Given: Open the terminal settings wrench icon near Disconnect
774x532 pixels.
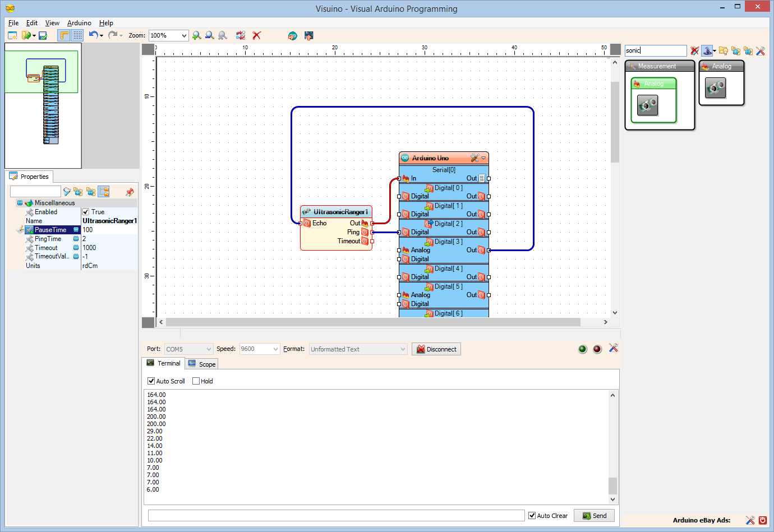Looking at the screenshot, I should point(613,349).
